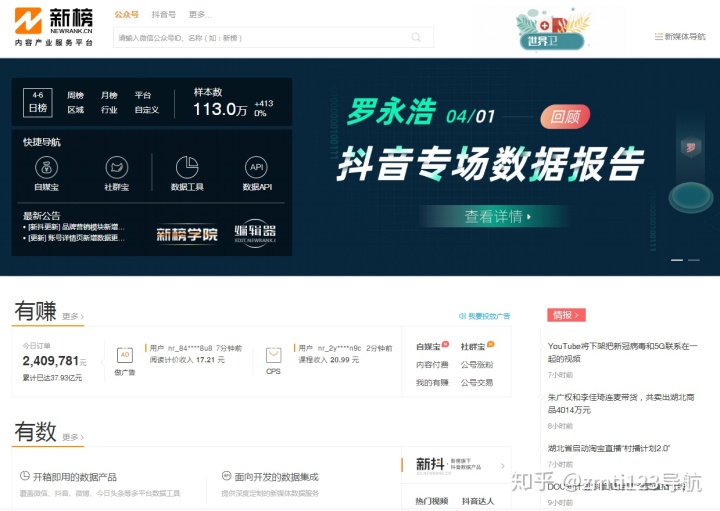This screenshot has width=720, height=511.
Task: Click the 面向开发的数据集成 API icon
Action: [226, 476]
